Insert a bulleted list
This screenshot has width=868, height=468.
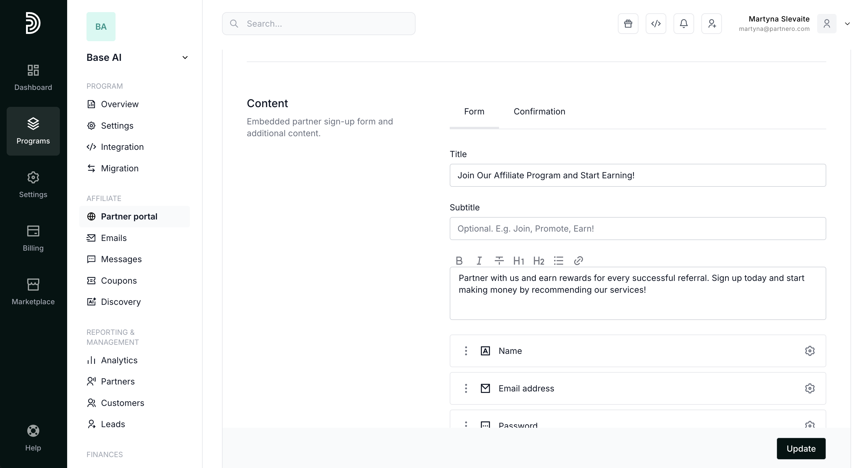(x=558, y=261)
